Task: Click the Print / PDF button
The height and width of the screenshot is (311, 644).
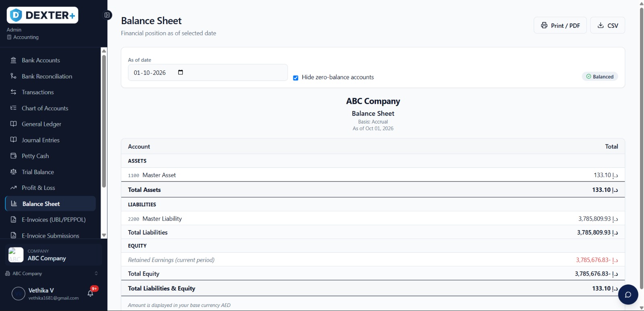Action: coord(560,25)
